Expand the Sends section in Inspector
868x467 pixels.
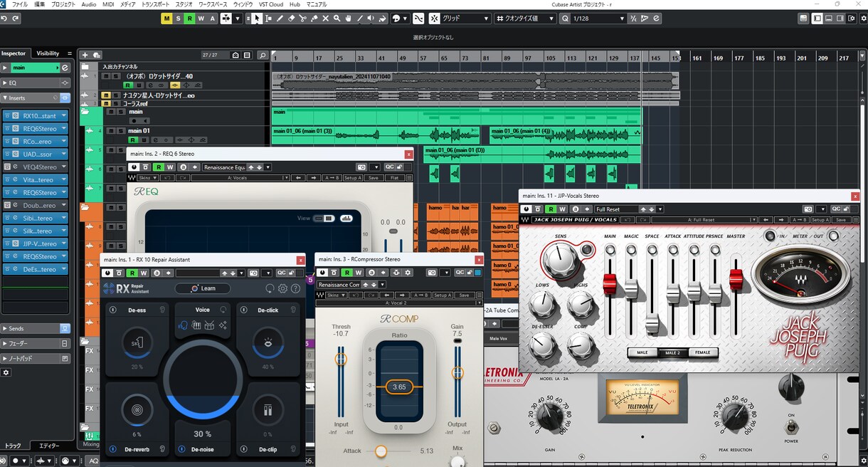click(x=36, y=329)
